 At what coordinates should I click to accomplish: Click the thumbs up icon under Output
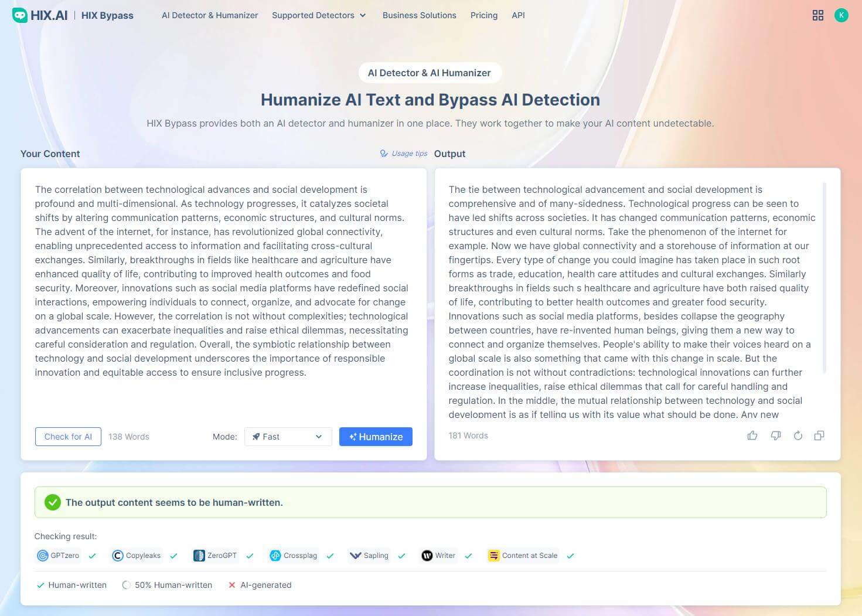[x=752, y=435]
